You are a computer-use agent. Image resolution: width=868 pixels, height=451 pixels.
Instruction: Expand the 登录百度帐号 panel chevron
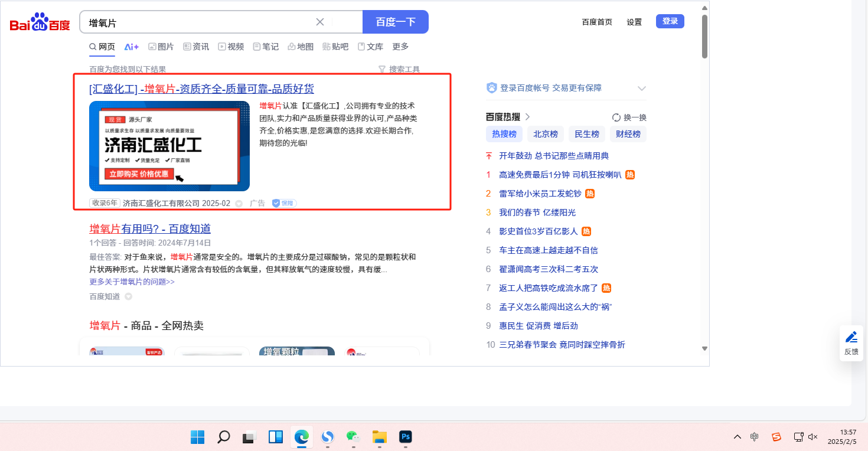click(642, 88)
